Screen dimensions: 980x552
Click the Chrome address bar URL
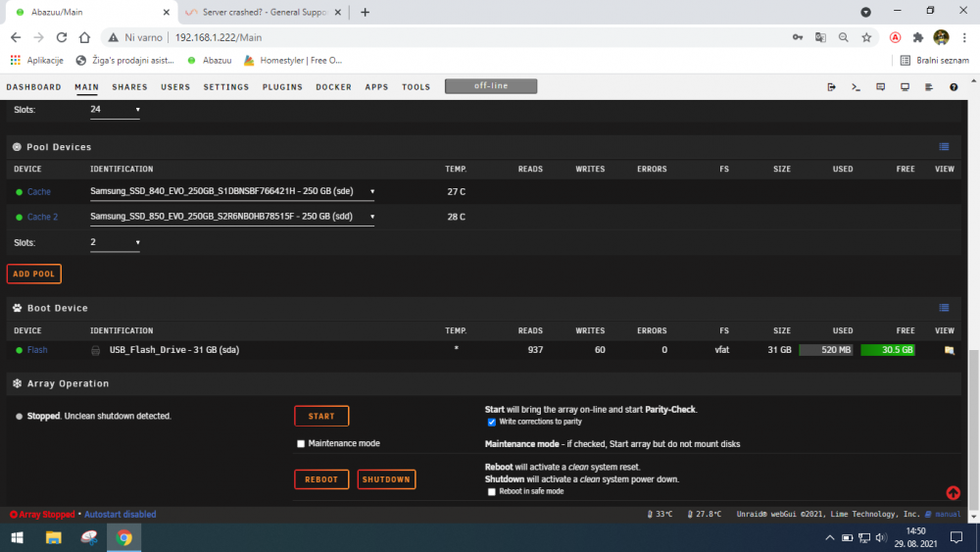pos(219,37)
